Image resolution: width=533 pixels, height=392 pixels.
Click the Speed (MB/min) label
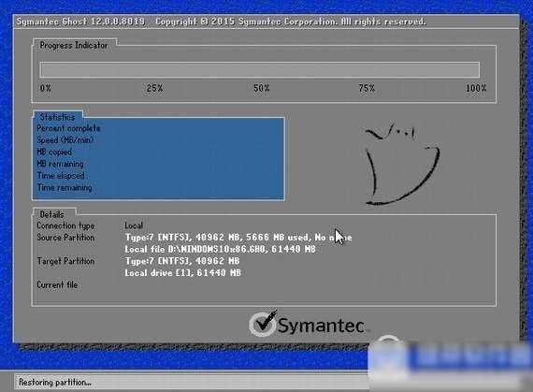point(65,140)
